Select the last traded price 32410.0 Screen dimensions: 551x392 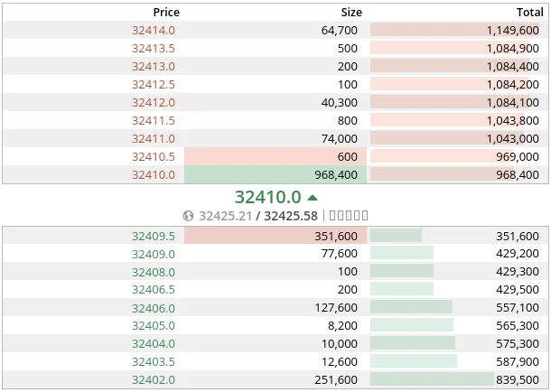click(x=267, y=197)
